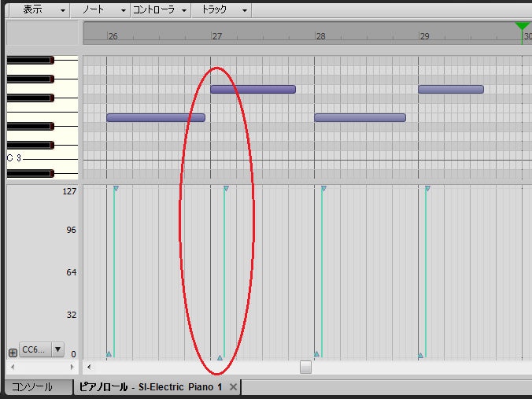Click measure 29 on the time ruler

pyautogui.click(x=424, y=36)
